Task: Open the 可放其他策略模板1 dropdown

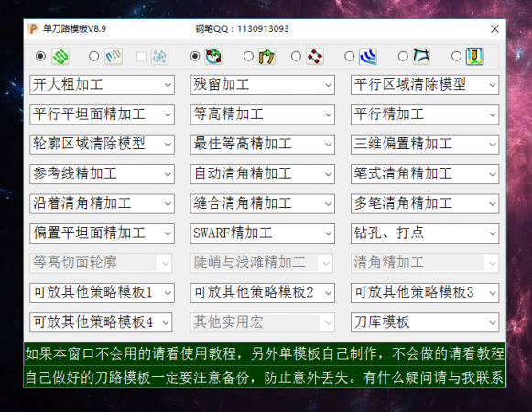Action: (x=103, y=293)
